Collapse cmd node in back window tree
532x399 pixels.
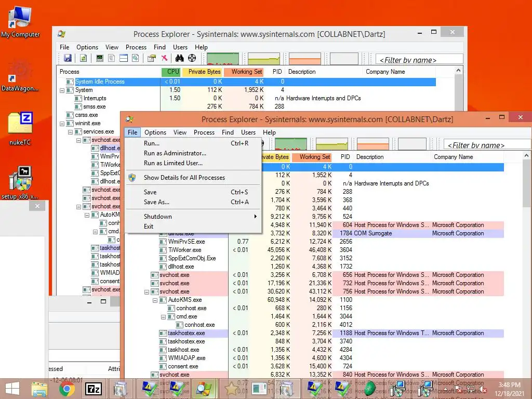pos(96,231)
